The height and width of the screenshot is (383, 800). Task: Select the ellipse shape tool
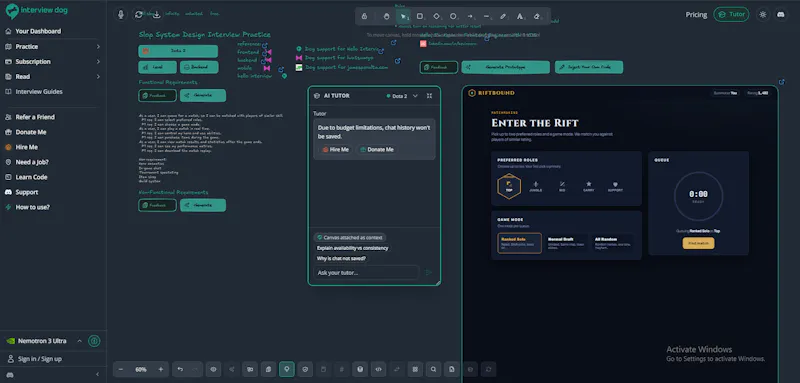pos(453,16)
